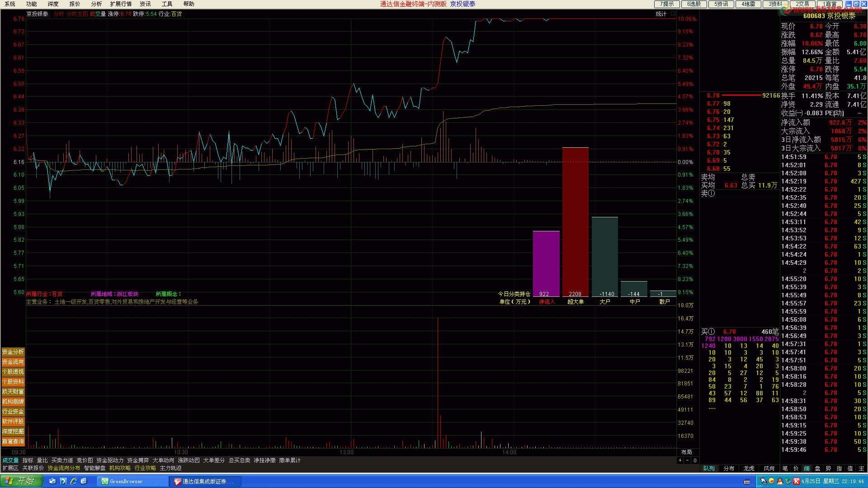Switch to the 指标 tab
The image size is (868, 488).
(x=28, y=460)
